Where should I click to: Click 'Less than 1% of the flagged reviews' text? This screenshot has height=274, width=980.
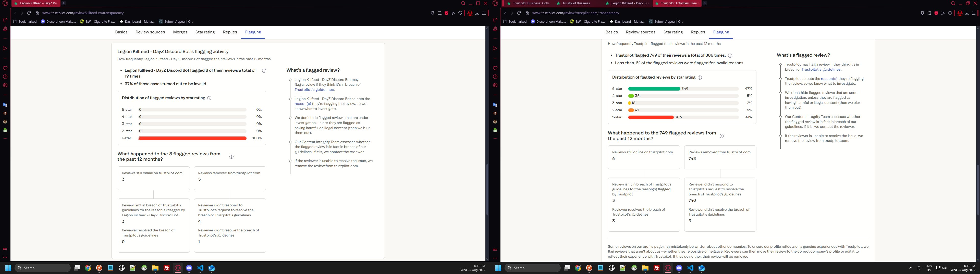(679, 63)
